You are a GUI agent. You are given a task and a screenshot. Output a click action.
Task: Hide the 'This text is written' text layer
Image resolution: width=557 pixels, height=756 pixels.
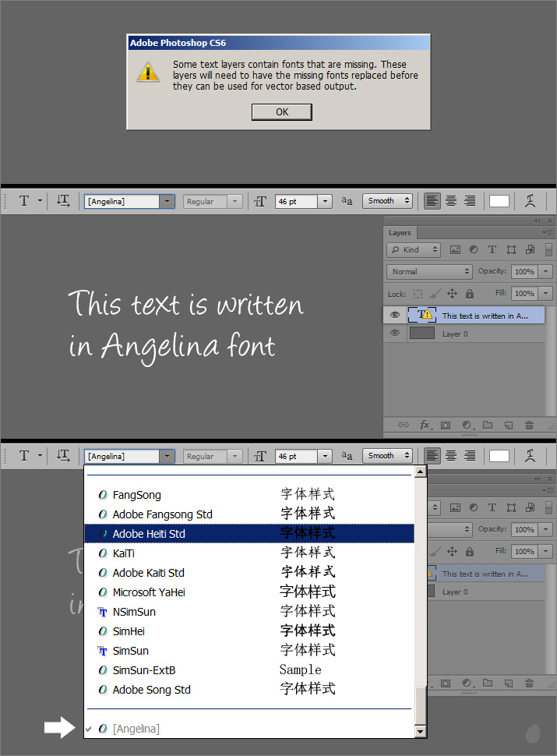tap(396, 315)
